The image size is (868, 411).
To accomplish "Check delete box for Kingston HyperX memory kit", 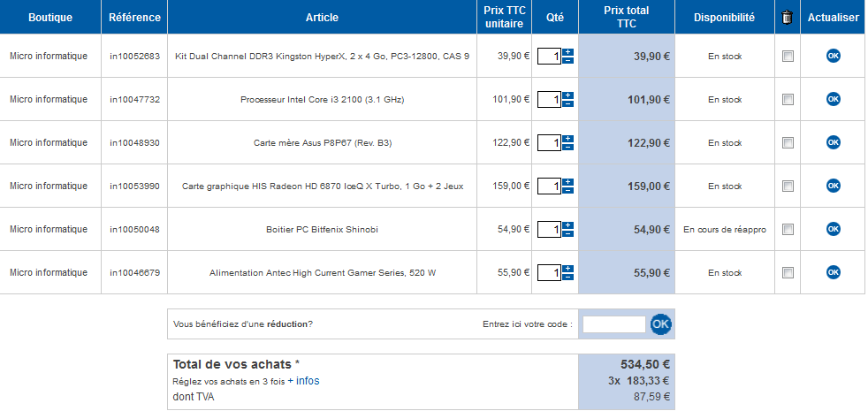I will click(788, 57).
